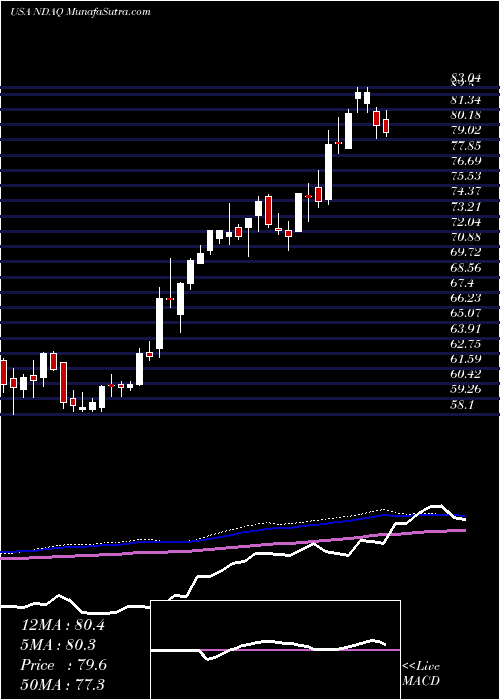Click the 80.18 price axis label
The height and width of the screenshot is (700, 500).
click(x=465, y=115)
